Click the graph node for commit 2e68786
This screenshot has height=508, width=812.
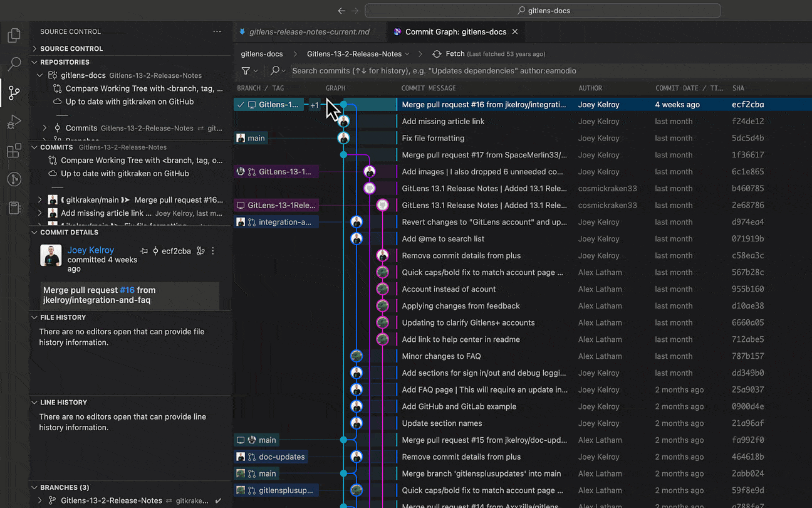click(382, 205)
